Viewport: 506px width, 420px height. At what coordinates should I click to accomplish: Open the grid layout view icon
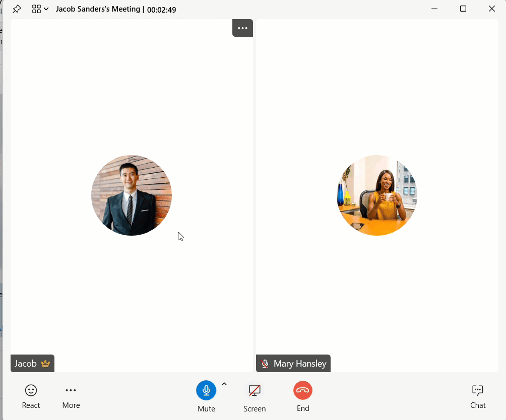(x=36, y=9)
